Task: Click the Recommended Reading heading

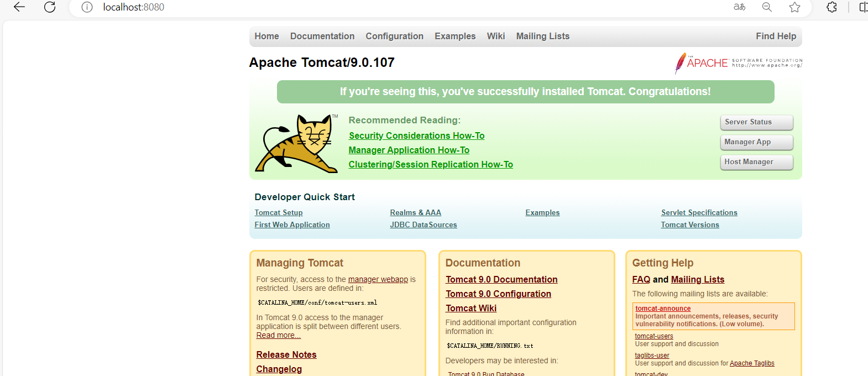Action: click(x=404, y=120)
